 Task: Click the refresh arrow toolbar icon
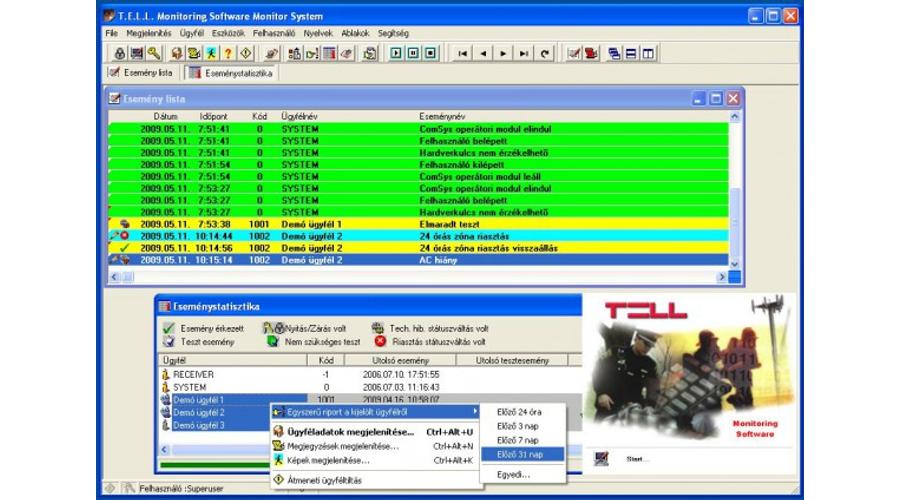[545, 53]
